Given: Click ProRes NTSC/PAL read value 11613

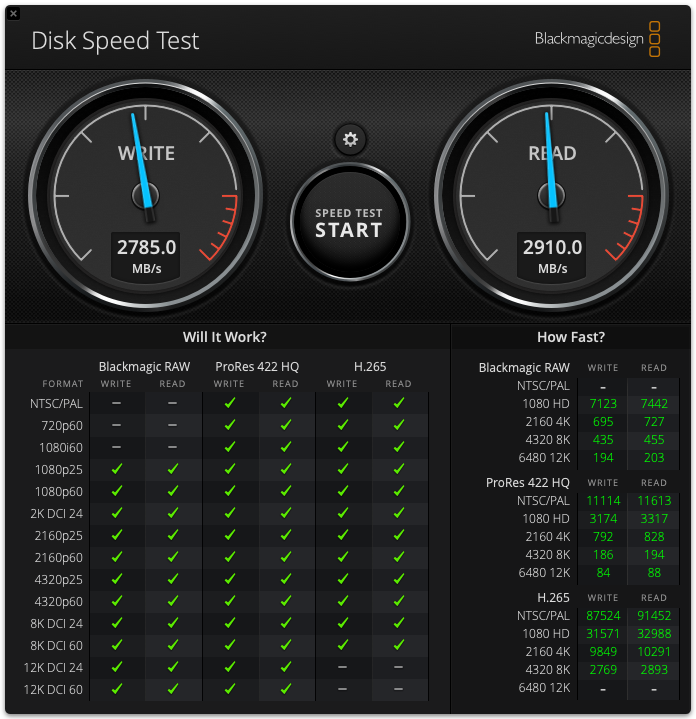Looking at the screenshot, I should [654, 501].
